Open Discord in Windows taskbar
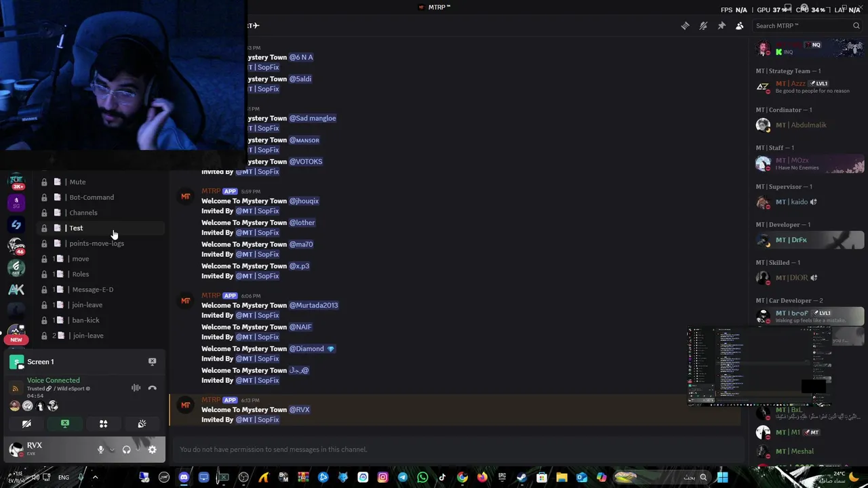The image size is (868, 488). tap(184, 477)
